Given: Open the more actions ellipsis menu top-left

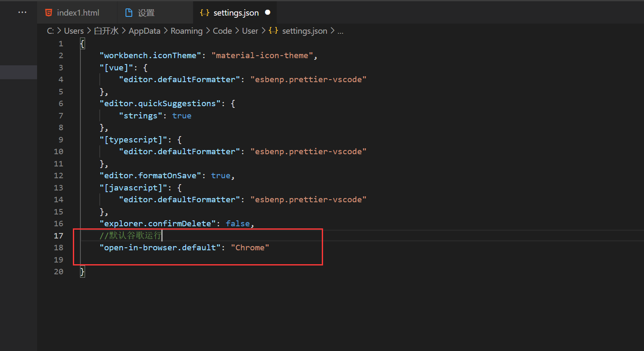Looking at the screenshot, I should coord(22,12).
